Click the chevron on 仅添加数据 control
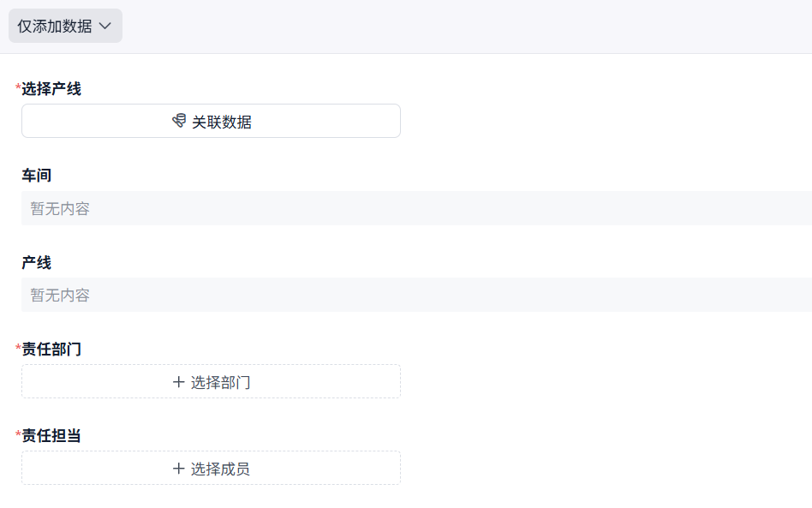Viewport: 812px width, 508px height. point(104,26)
